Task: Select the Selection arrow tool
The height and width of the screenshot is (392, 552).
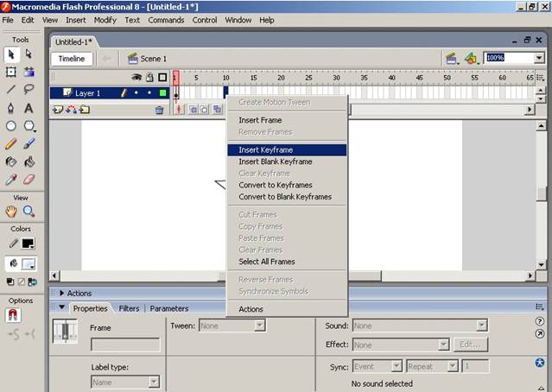Action: 11,54
